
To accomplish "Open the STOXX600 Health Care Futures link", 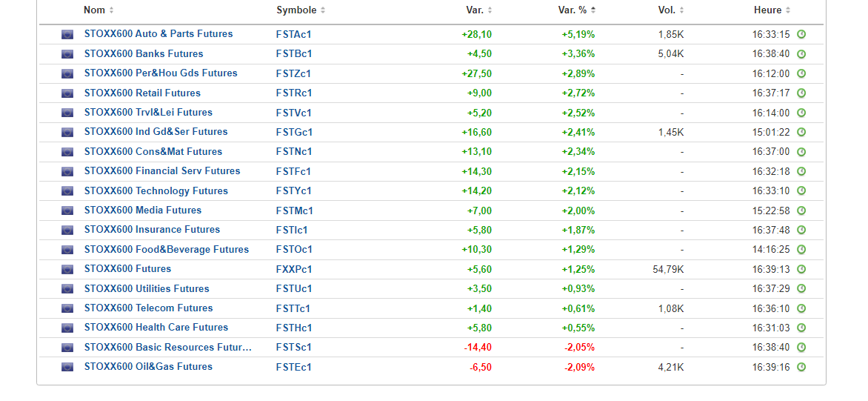I will tap(156, 328).
